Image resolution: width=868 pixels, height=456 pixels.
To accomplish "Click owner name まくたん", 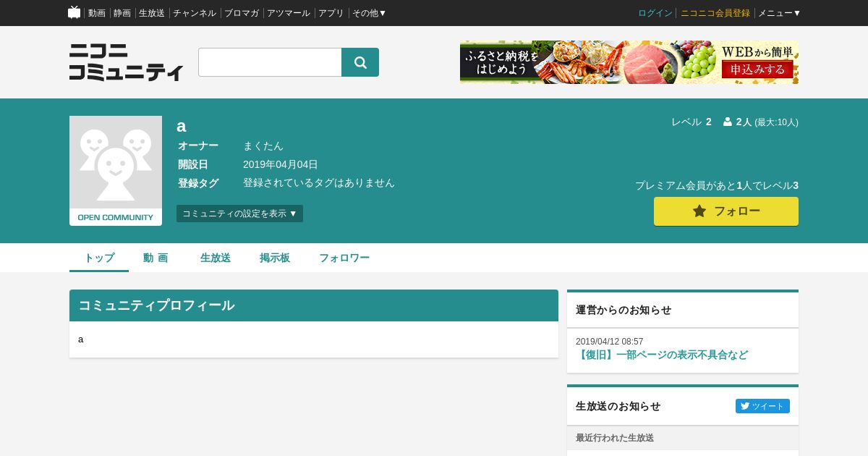I will [x=263, y=145].
